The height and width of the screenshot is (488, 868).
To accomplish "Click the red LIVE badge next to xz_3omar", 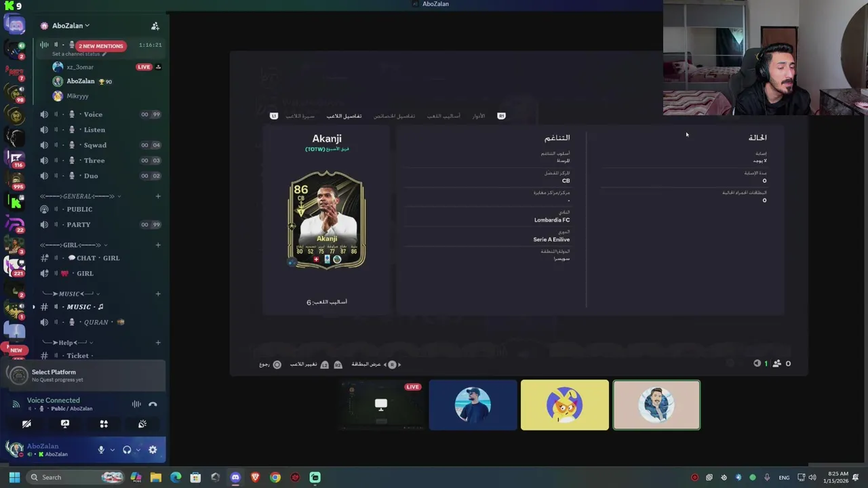I will (x=144, y=67).
